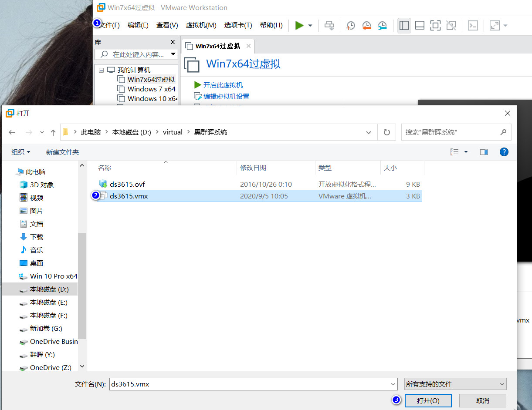Click the green power-on play button in VMware toolbar
Image resolution: width=532 pixels, height=410 pixels.
[299, 26]
